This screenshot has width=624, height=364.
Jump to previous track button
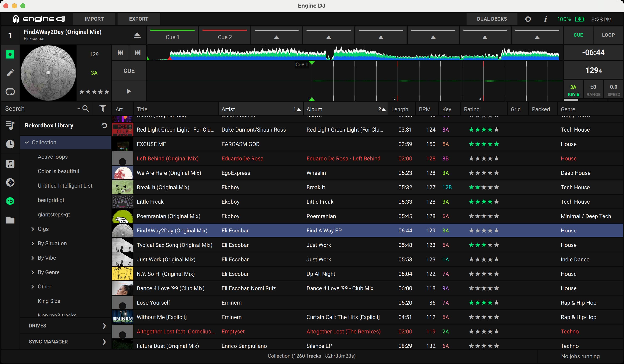pyautogui.click(x=120, y=52)
